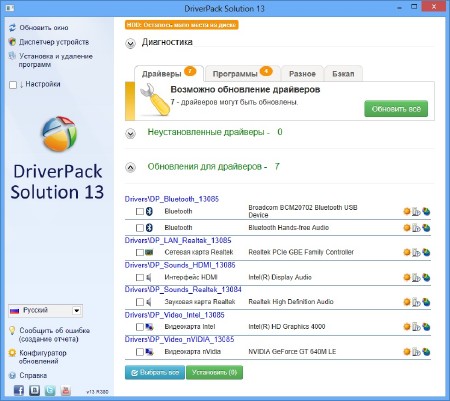Open the Facebook page icon
This screenshot has height=401, width=450.
(x=19, y=390)
